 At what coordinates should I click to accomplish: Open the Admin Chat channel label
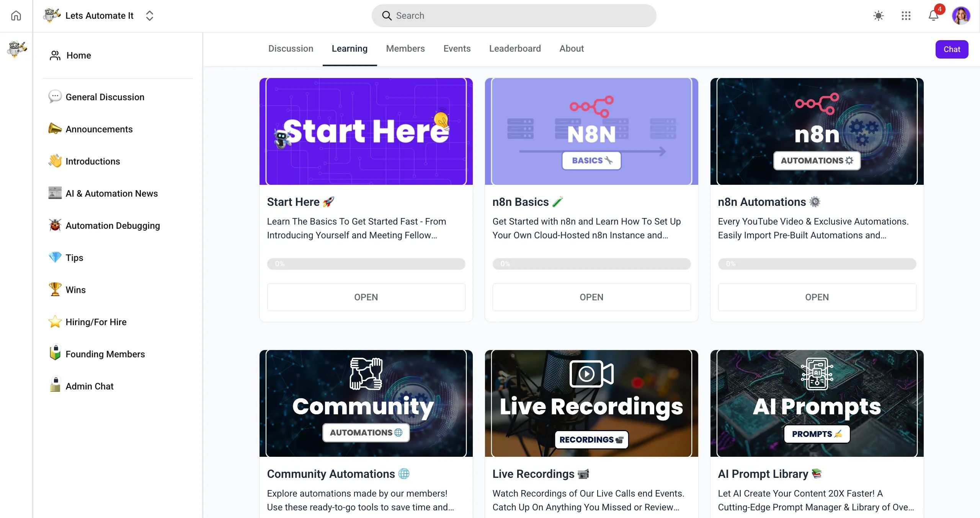[90, 386]
